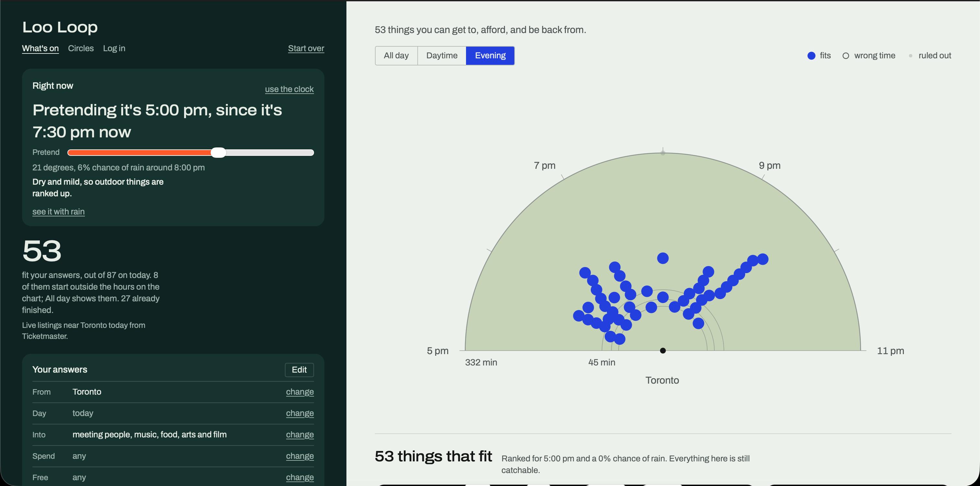The image size is (980, 486).
Task: Click the black Toronto origin dot
Action: pos(663,351)
